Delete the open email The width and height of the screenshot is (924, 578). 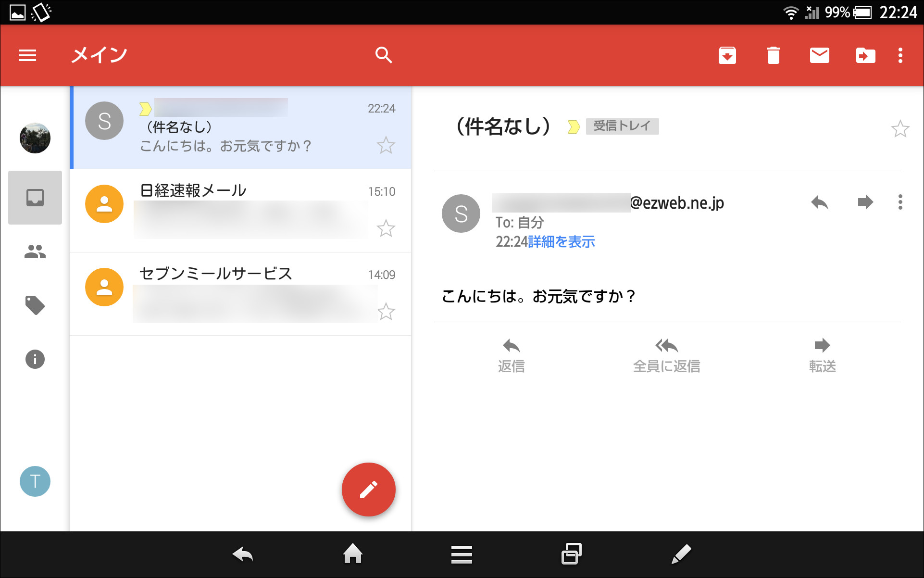coord(773,55)
